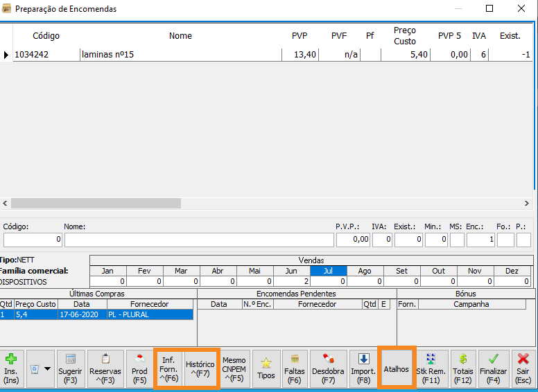Open the Atalhos shortcuts button
The height and width of the screenshot is (392, 538).
(396, 368)
